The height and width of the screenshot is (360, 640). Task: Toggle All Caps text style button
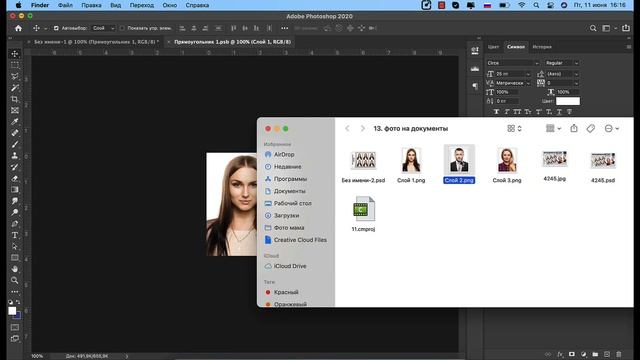pos(517,111)
